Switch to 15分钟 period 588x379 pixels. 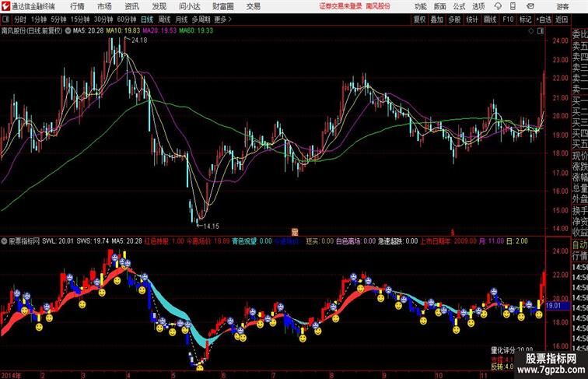tap(80, 19)
